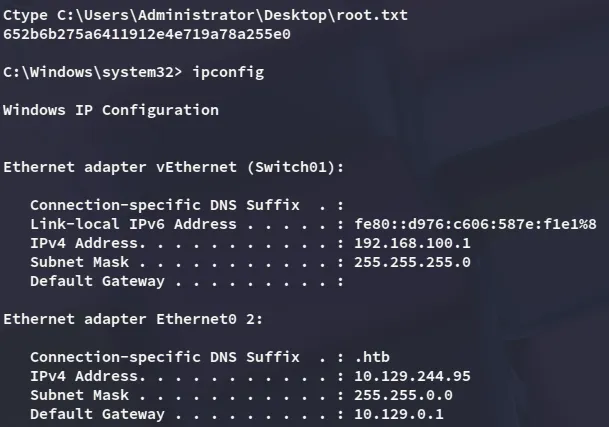
Task: Click the empty Default Gateway label under Switch01
Action: (97, 281)
